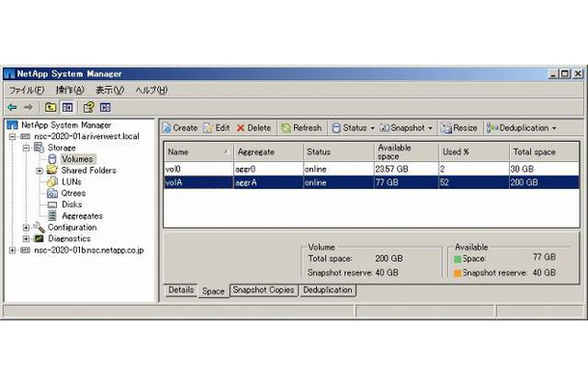Screen dimensions: 588x386
Task: Select Volumes in the tree
Action: point(77,159)
